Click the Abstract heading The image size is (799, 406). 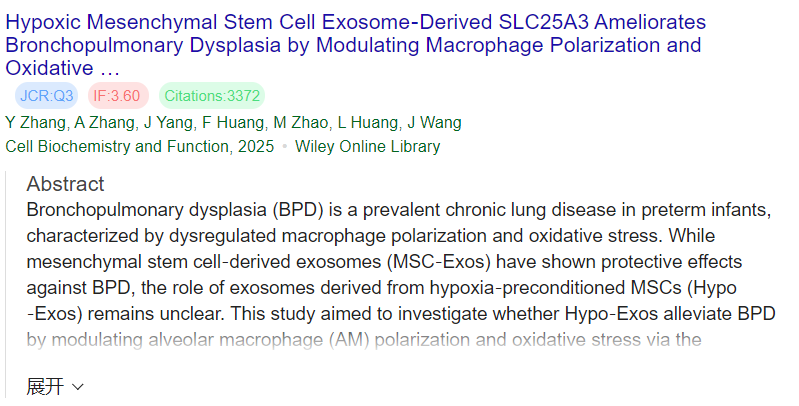click(x=65, y=184)
